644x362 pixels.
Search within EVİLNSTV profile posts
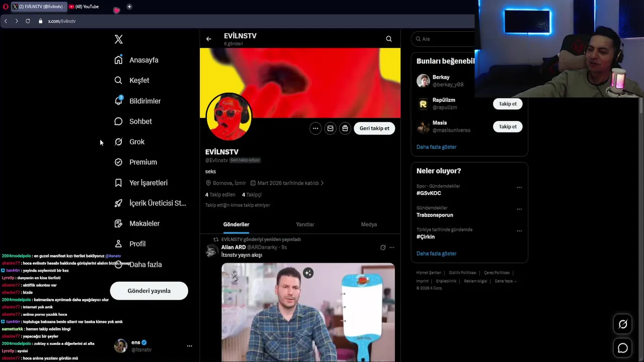pos(389,39)
